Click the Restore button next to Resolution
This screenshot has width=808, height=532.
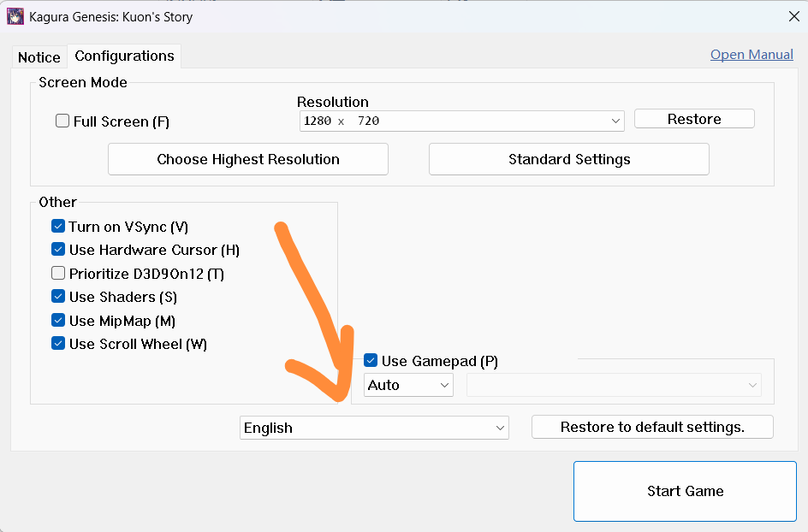click(694, 119)
